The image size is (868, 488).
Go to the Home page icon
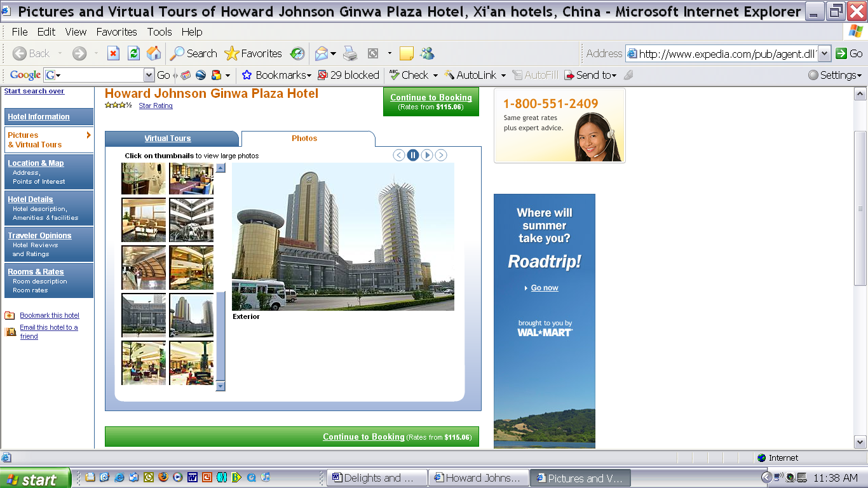click(x=153, y=53)
